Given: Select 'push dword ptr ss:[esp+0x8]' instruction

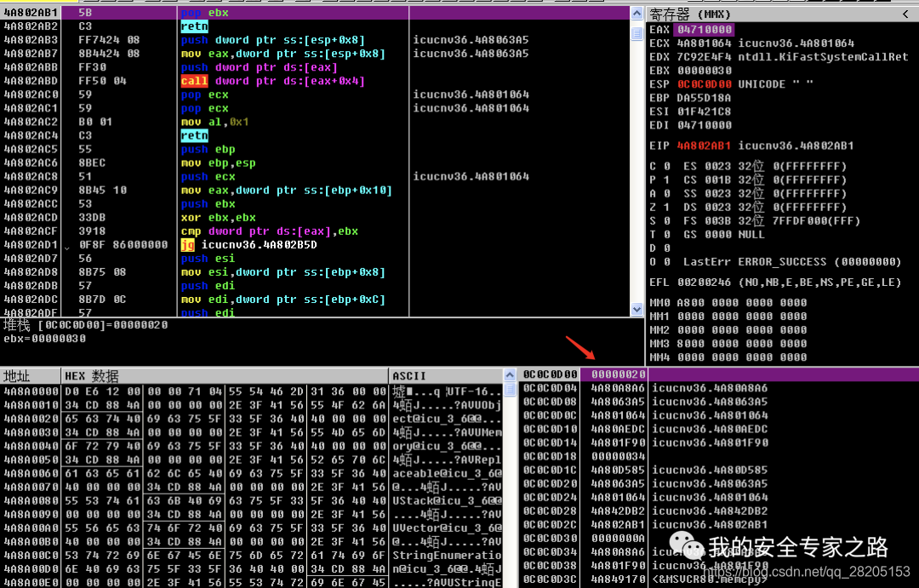Looking at the screenshot, I should pyautogui.click(x=272, y=40).
